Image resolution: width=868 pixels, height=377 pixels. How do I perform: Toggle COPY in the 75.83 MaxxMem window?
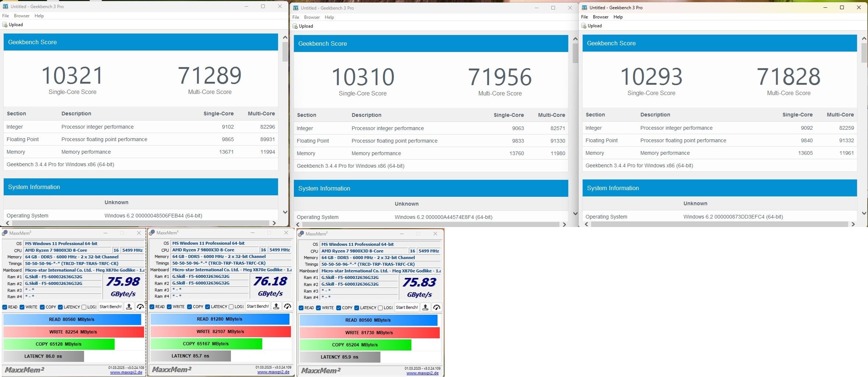click(338, 308)
